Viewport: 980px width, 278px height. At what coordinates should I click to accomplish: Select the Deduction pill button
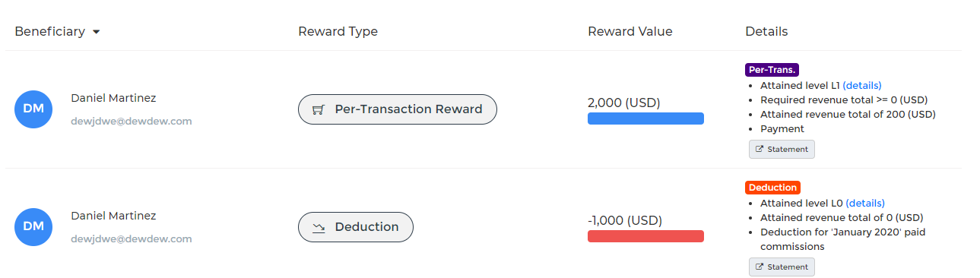355,227
